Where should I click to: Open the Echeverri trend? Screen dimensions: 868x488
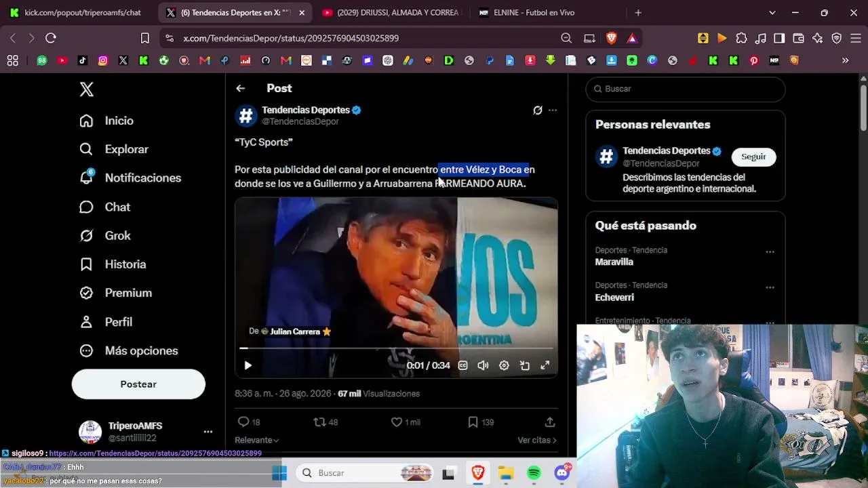pos(614,298)
